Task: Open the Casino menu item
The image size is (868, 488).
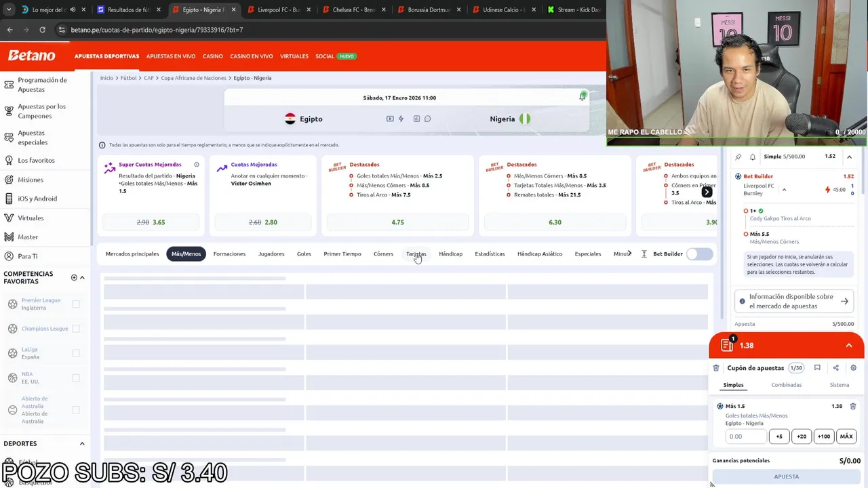Action: 212,56
